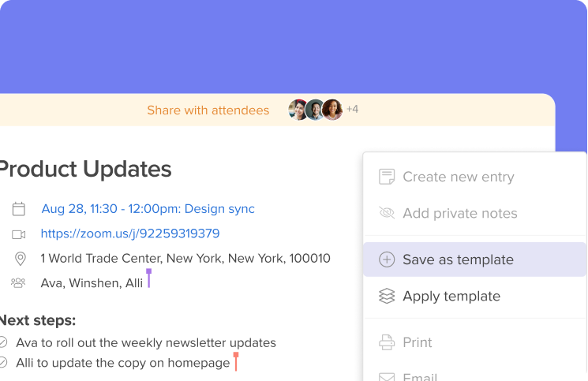Viewport: 588px width, 381px height.
Task: Open the Zoom meeting URL
Action: pyautogui.click(x=130, y=233)
